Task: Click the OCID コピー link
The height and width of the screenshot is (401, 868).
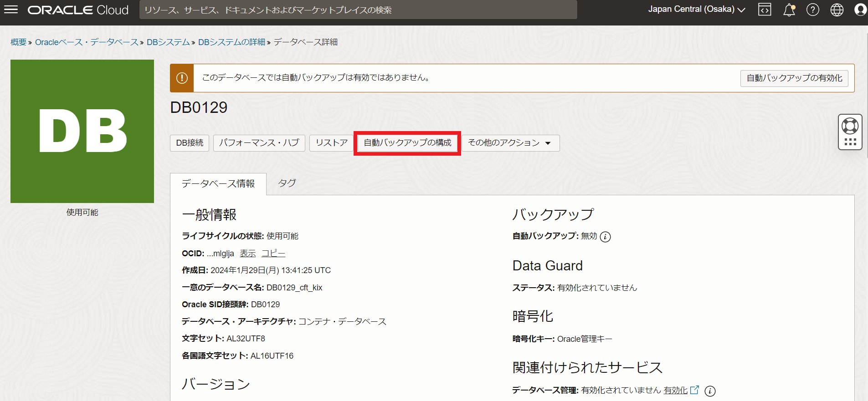Action: tap(273, 254)
